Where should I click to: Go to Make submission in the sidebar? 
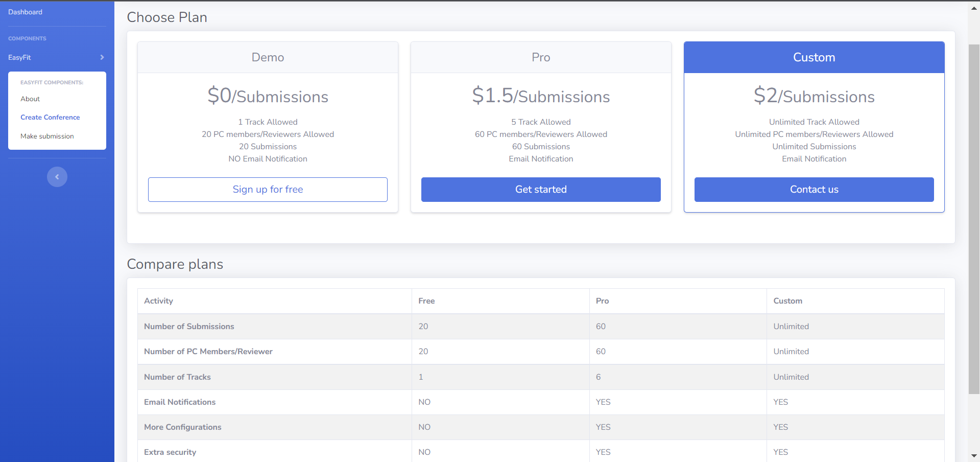(47, 136)
